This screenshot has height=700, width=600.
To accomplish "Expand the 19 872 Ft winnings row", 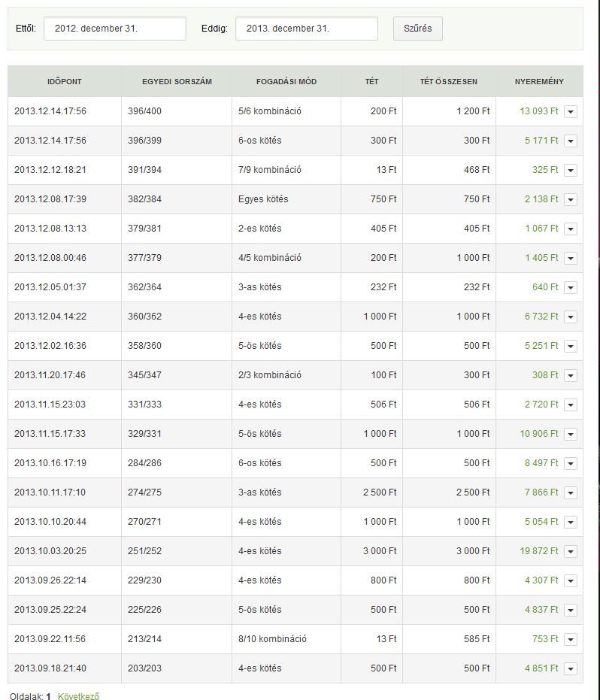I will (x=571, y=551).
